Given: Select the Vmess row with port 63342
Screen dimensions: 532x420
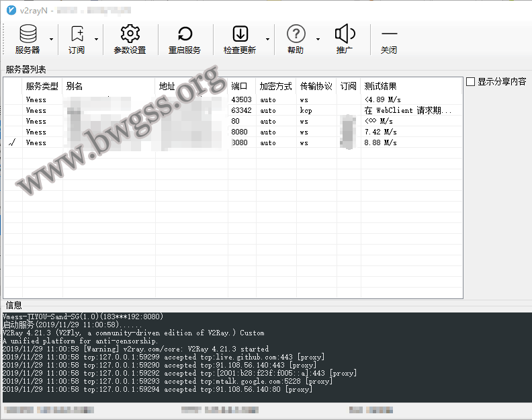Looking at the screenshot, I should [232, 110].
